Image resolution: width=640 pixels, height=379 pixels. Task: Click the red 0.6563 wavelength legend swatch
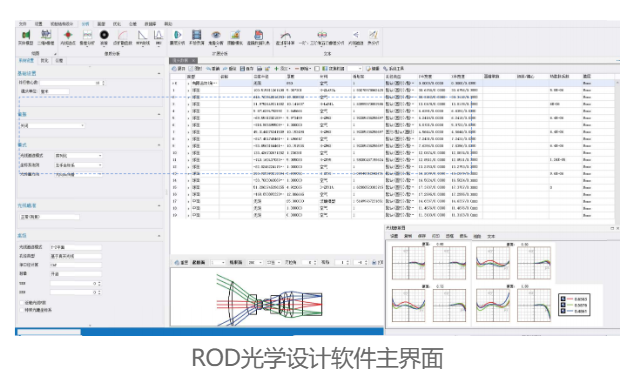coord(571,299)
